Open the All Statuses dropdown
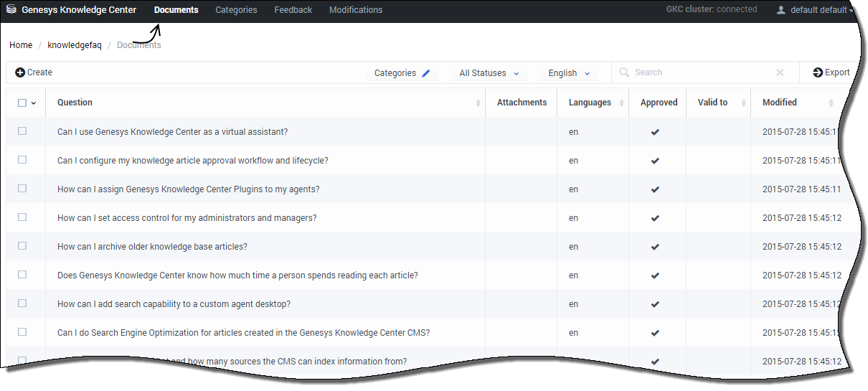 coord(489,73)
